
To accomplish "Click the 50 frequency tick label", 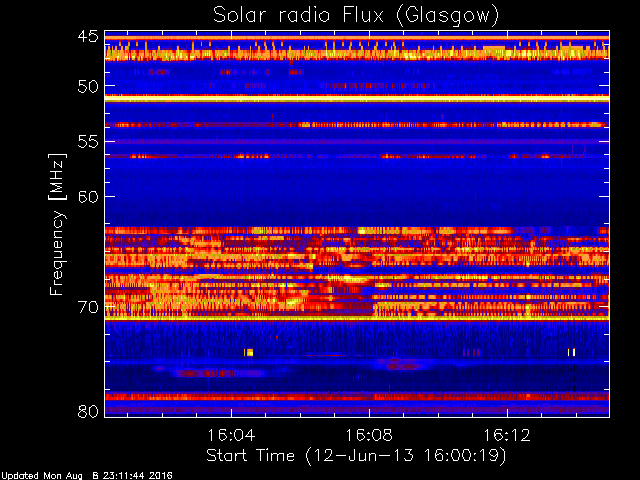I will click(x=88, y=86).
